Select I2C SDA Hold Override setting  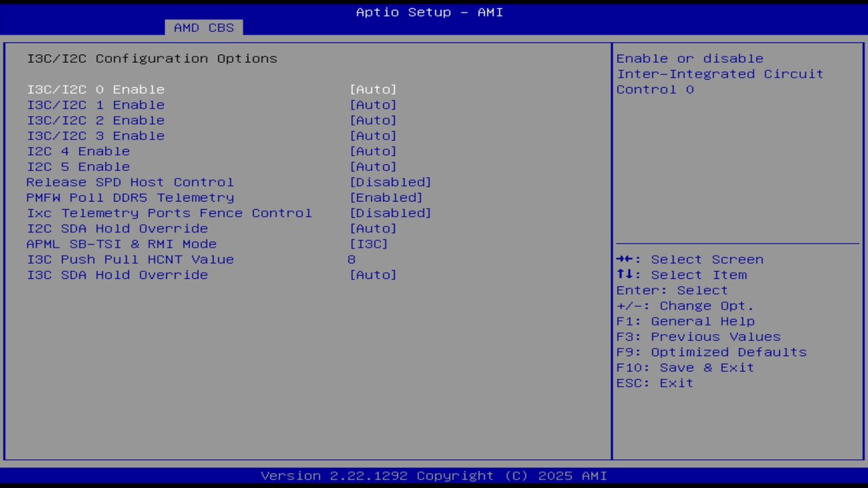point(117,228)
